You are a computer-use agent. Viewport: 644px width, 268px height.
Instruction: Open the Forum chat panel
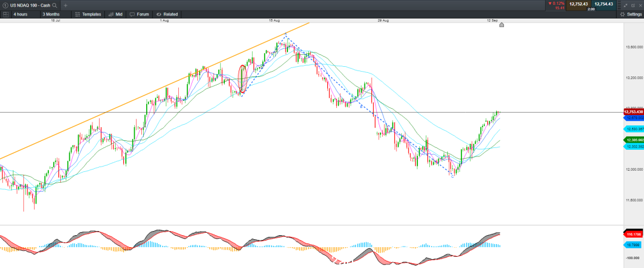tap(139, 14)
